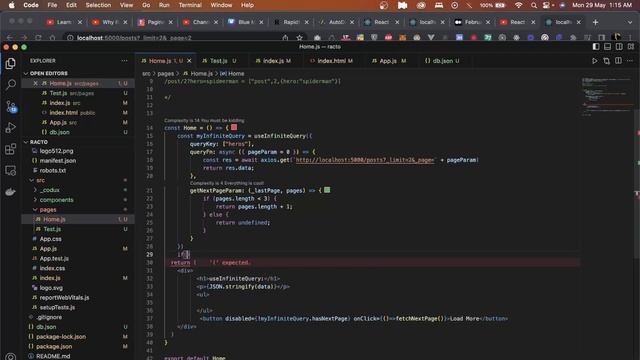Open the Apple menu

coord(11,5)
